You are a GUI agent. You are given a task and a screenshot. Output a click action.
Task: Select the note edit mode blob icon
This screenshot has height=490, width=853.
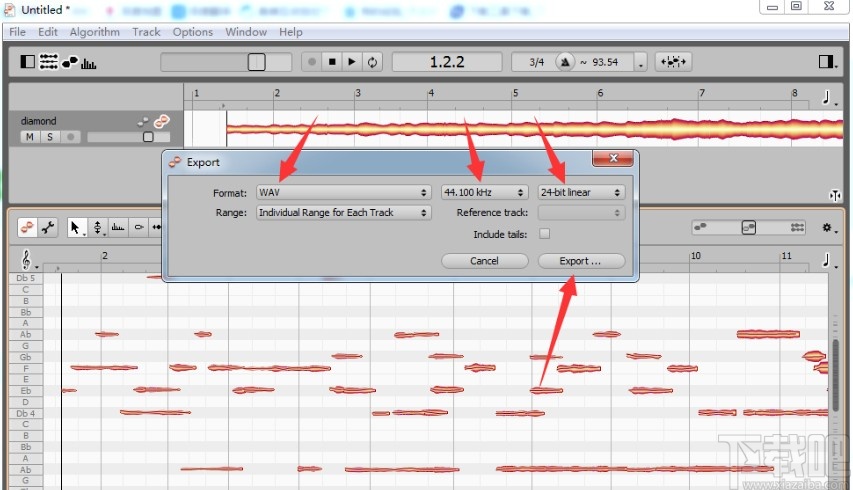(27, 227)
